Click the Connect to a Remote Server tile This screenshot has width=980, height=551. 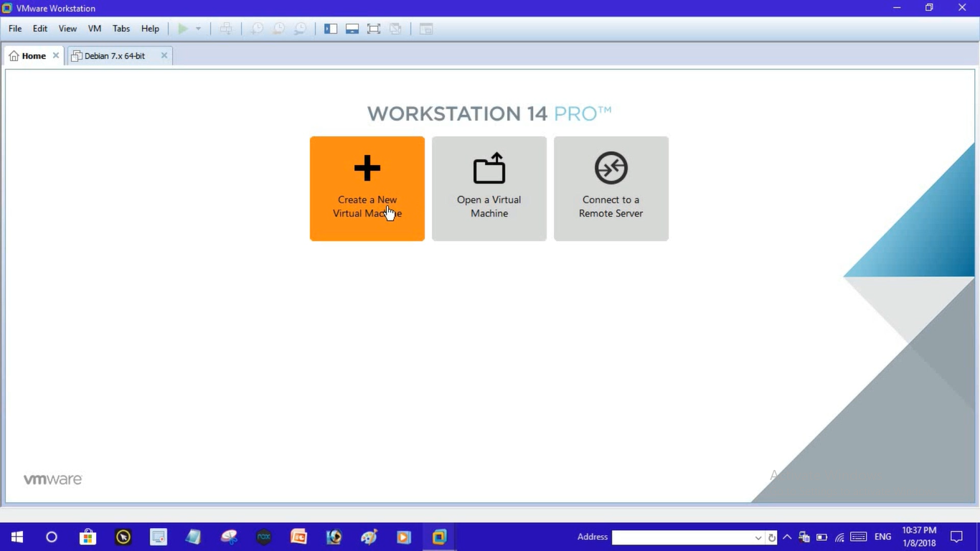pyautogui.click(x=611, y=189)
